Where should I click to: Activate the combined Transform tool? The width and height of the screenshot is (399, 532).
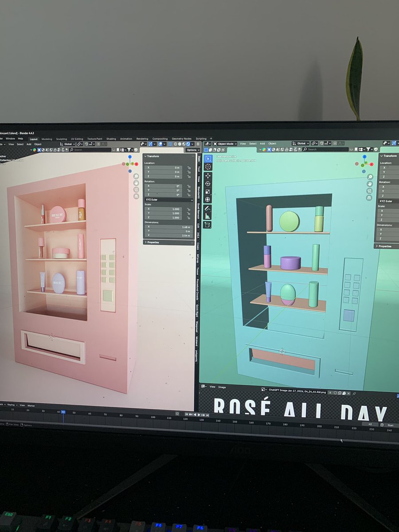click(208, 199)
